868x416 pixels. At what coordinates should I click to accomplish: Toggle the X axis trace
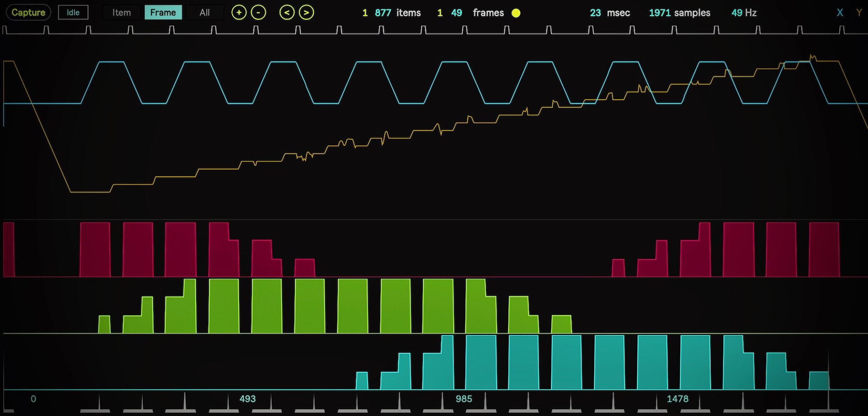[x=840, y=13]
